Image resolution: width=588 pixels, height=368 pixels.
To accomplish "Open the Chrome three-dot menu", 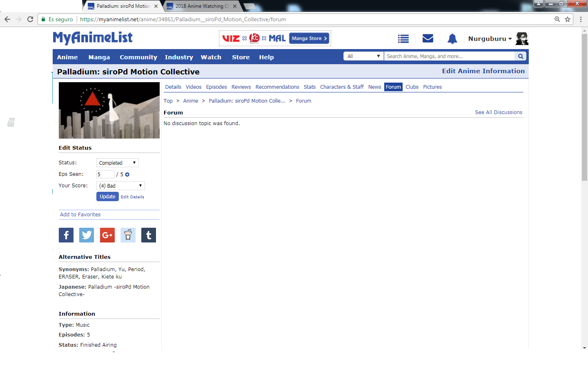I will pos(581,19).
